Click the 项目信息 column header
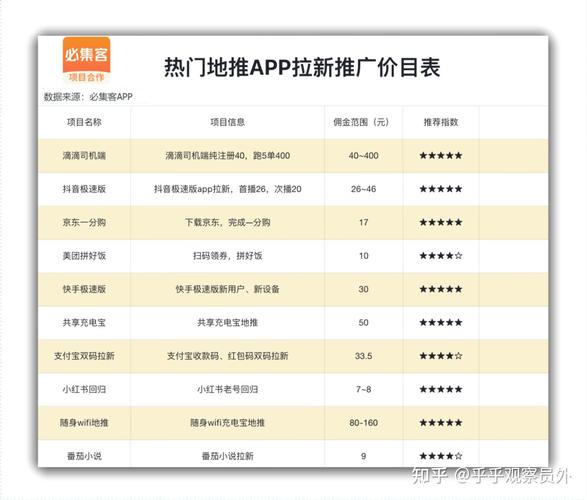Image resolution: width=587 pixels, height=500 pixels. [228, 122]
